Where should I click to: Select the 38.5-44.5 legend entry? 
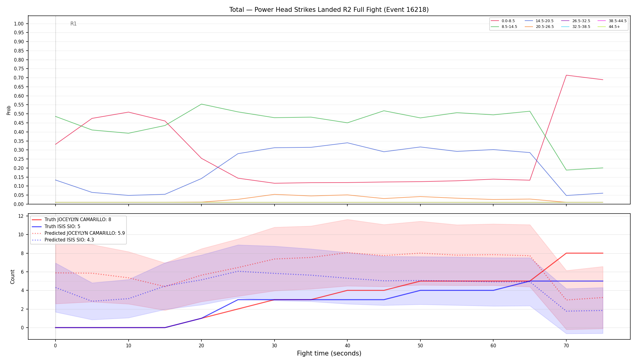(612, 21)
